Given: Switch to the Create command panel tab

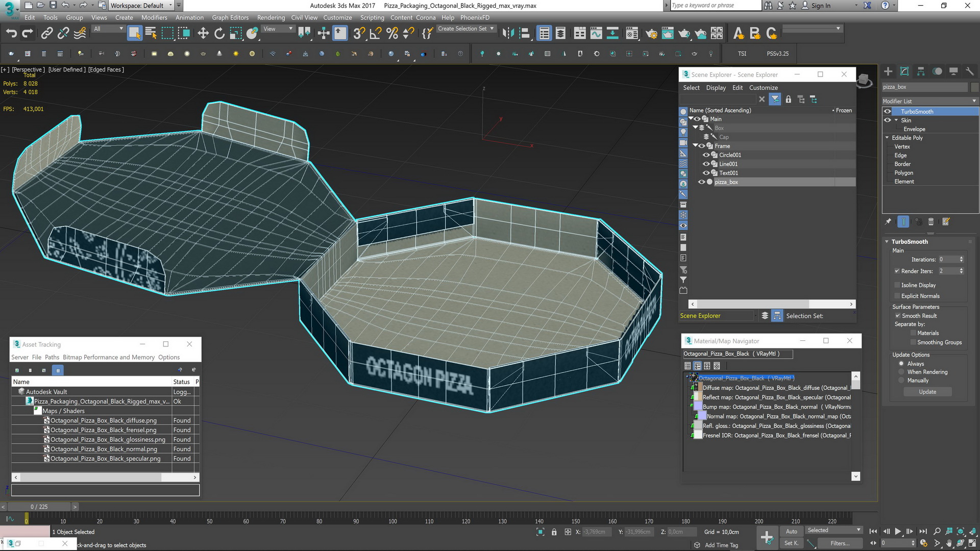Looking at the screenshot, I should point(888,71).
